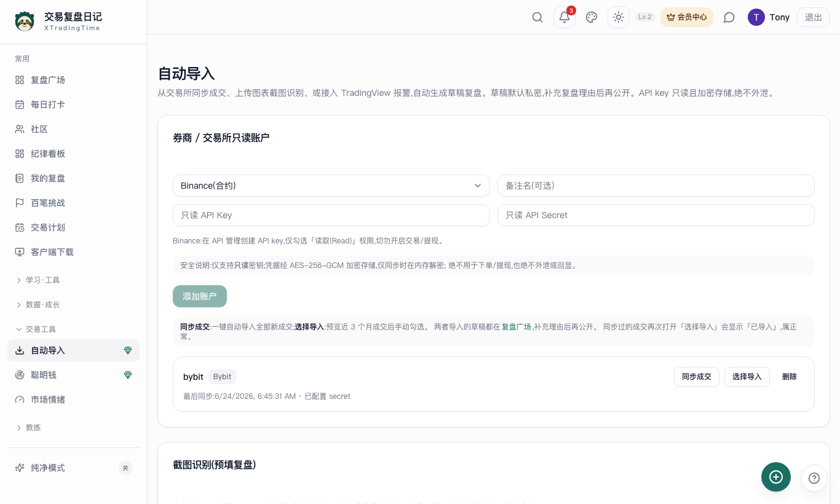Open search with the magnifier icon
Viewport: 840px width, 504px height.
[x=537, y=17]
